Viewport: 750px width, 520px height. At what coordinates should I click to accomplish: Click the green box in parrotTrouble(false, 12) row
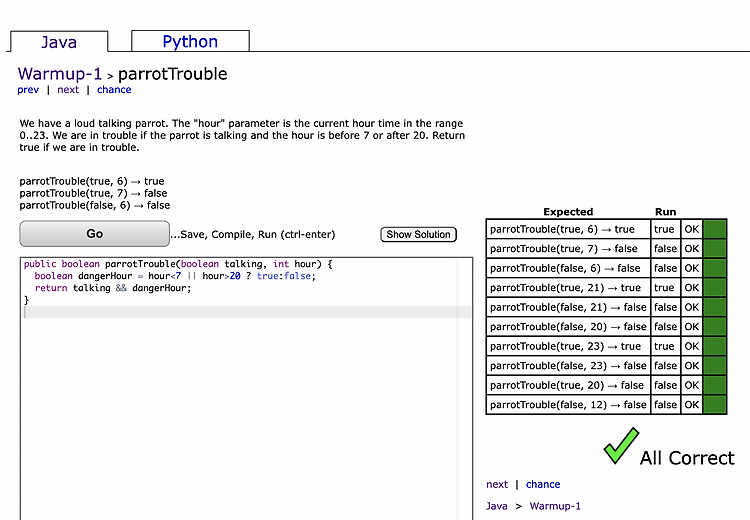715,405
